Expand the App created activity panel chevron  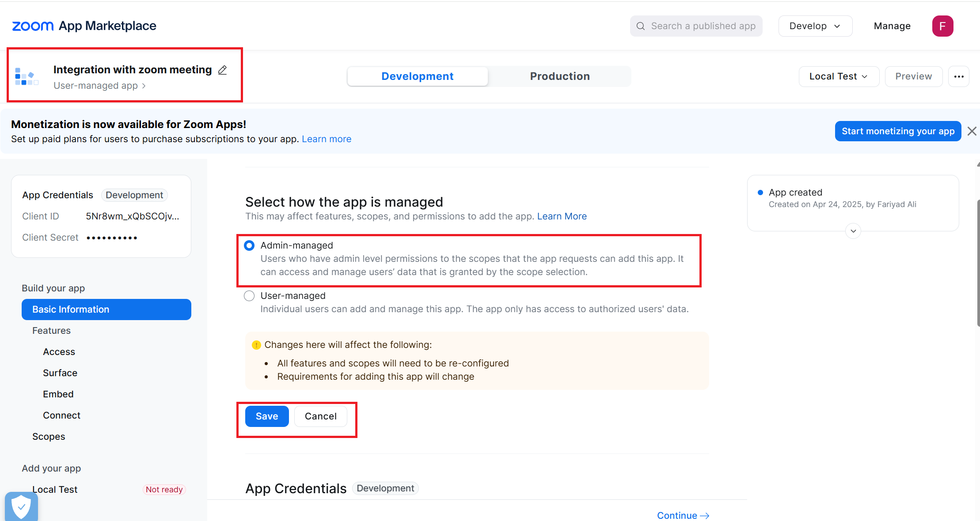click(853, 231)
